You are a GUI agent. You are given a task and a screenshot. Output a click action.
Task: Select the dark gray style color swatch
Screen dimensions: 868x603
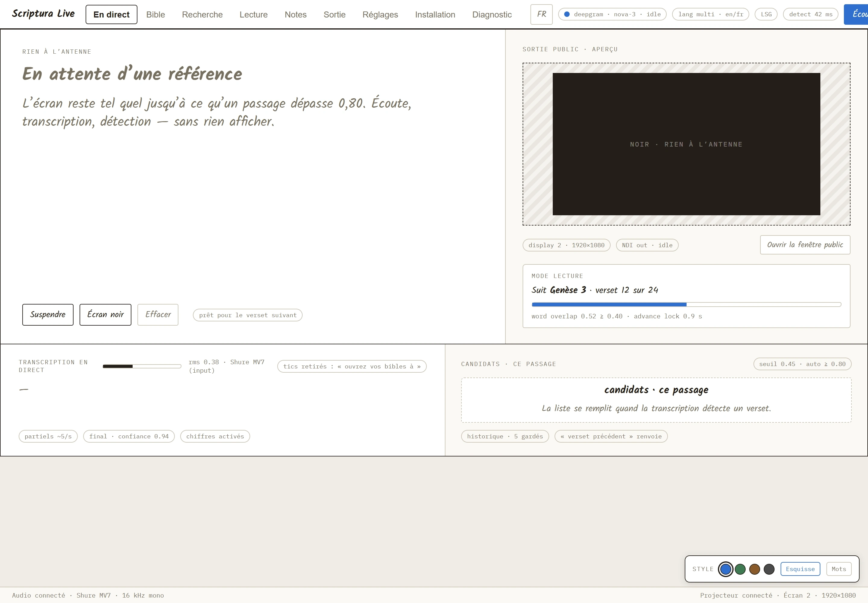769,569
